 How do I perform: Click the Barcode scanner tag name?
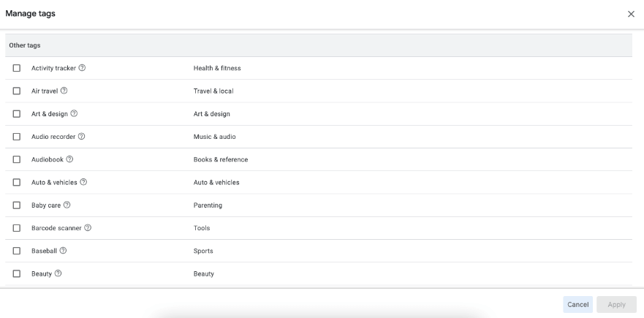point(57,228)
